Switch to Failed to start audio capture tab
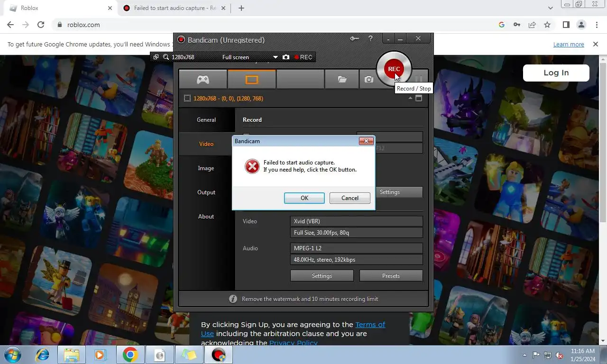This screenshot has width=607, height=364. tap(174, 8)
